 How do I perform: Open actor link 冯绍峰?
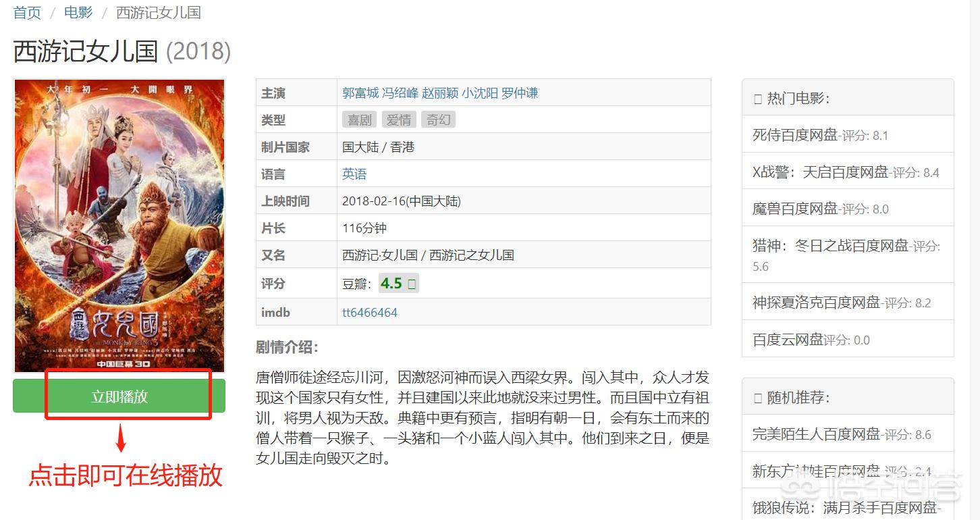pos(400,93)
